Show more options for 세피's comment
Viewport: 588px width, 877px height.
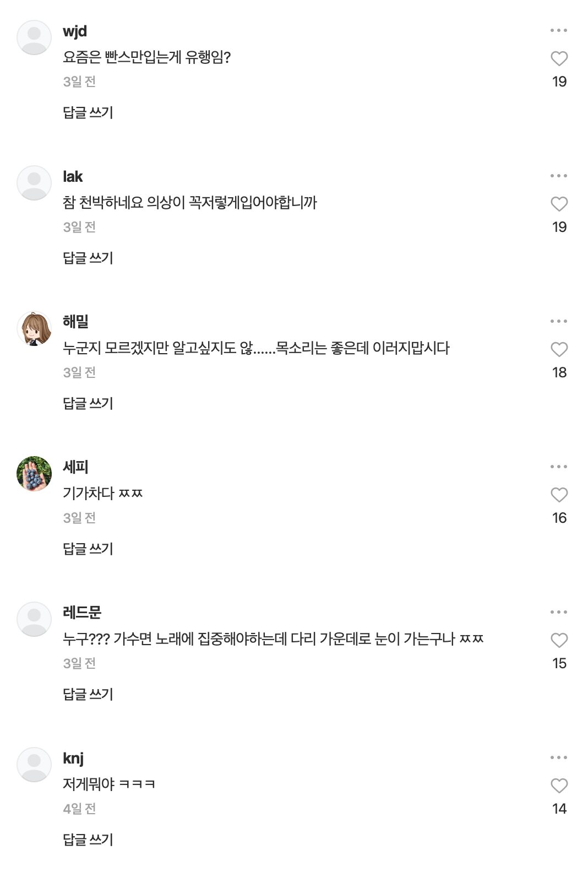click(x=558, y=467)
